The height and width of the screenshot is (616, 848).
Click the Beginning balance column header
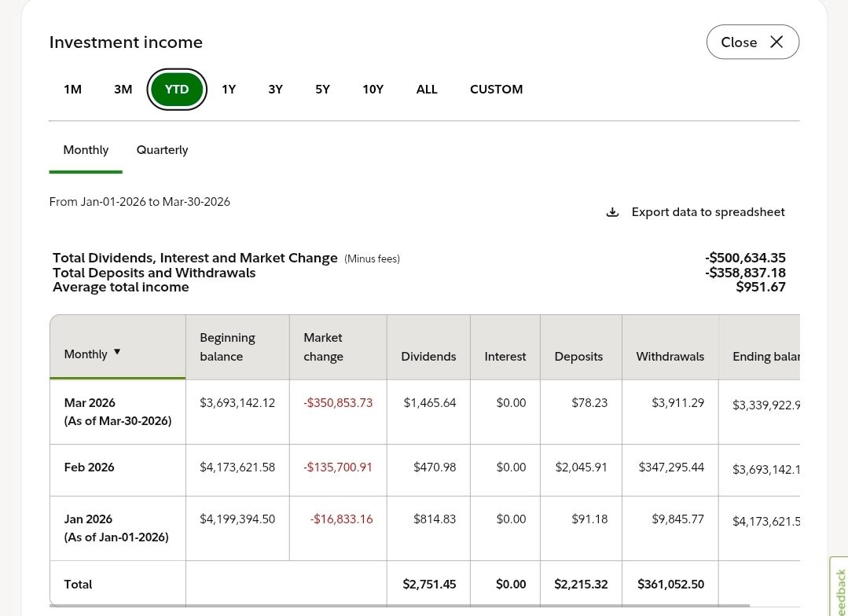click(x=227, y=347)
